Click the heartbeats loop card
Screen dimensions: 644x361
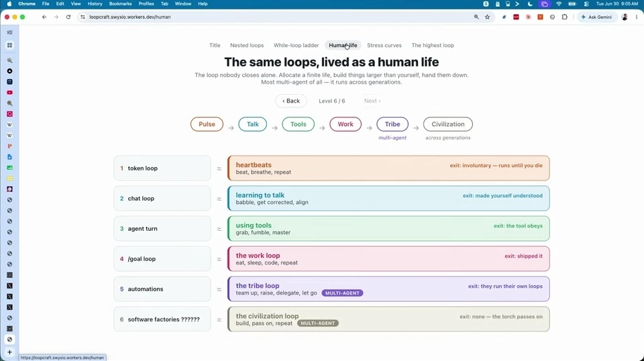[388, 168]
